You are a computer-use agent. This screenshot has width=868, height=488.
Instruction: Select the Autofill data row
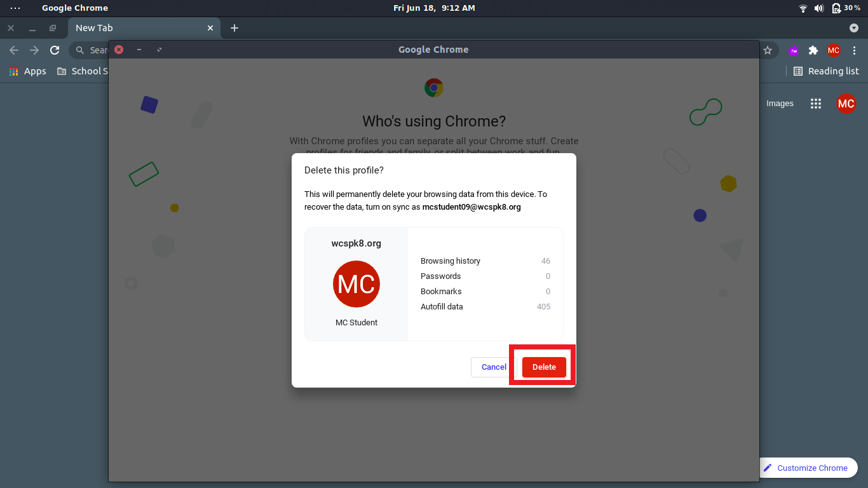485,307
